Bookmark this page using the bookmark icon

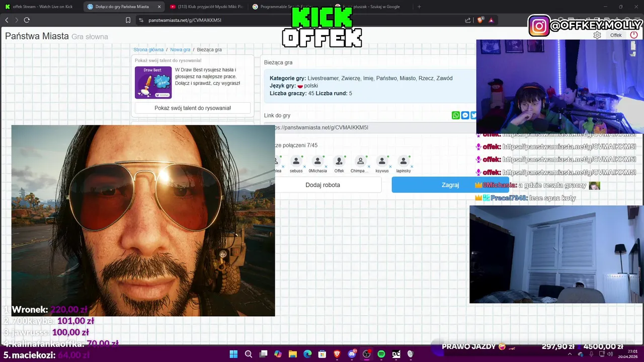(128, 20)
